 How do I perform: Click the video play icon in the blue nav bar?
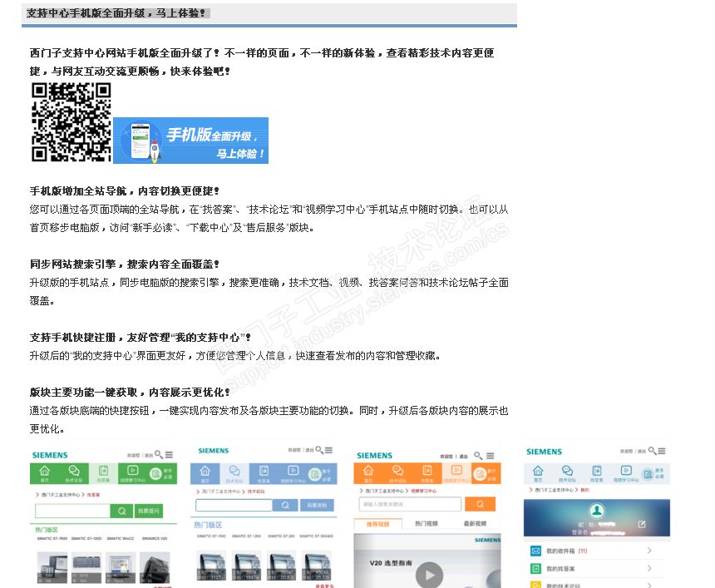[x=293, y=470]
